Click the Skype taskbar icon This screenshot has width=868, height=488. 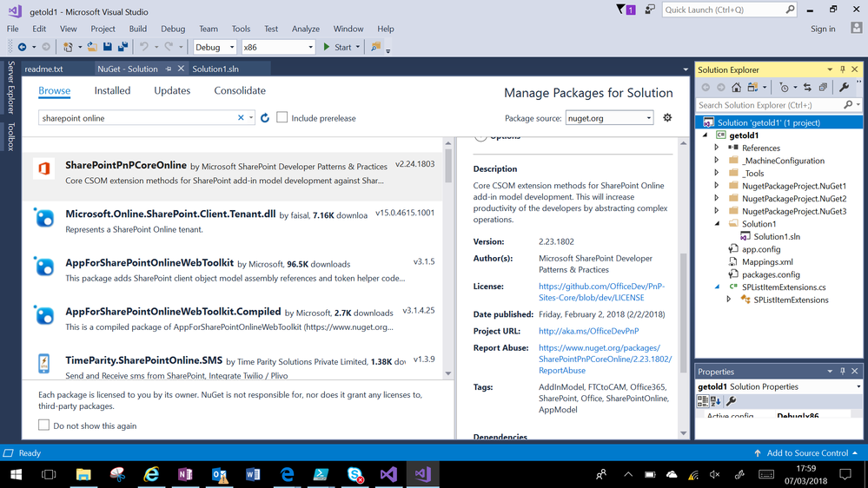coord(355,474)
